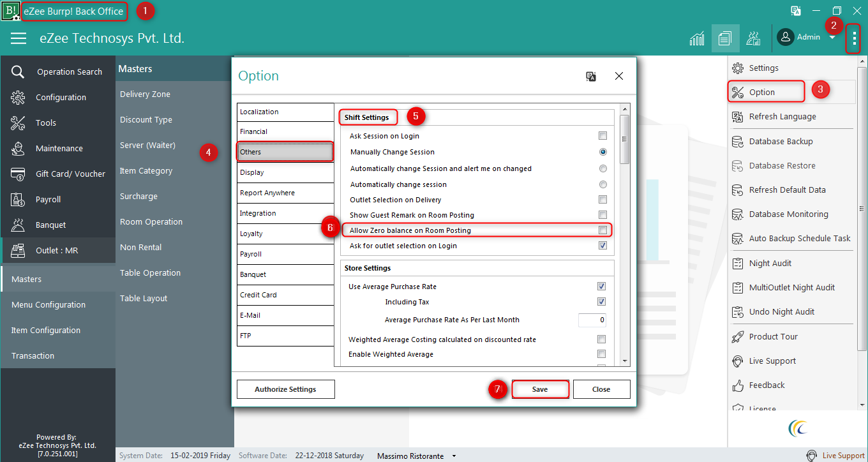Toggle Show Guest Remark on Room Posting

602,215
